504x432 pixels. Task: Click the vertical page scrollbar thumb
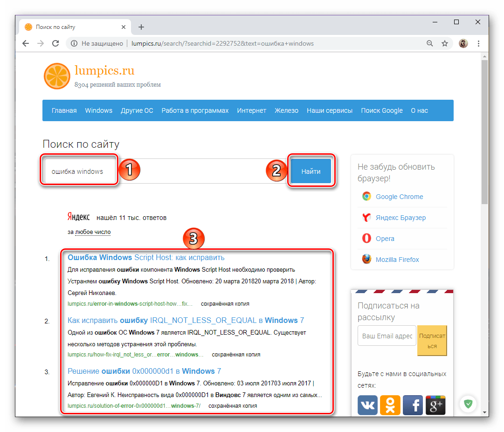(484, 130)
